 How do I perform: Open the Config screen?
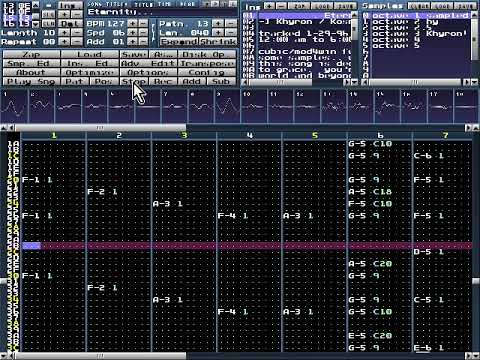coord(207,72)
